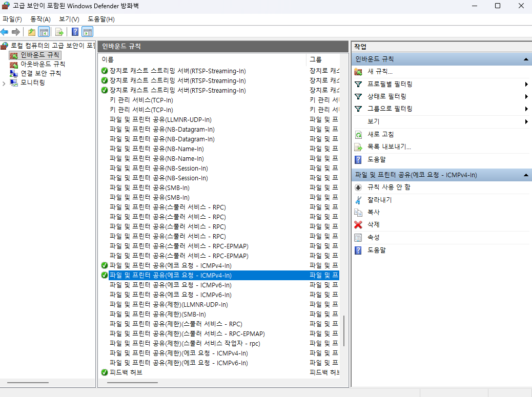Screen dimensions: 532x397
Task: Click the 규칙 사용 안 함 down-arrow icon
Action: 358,187
